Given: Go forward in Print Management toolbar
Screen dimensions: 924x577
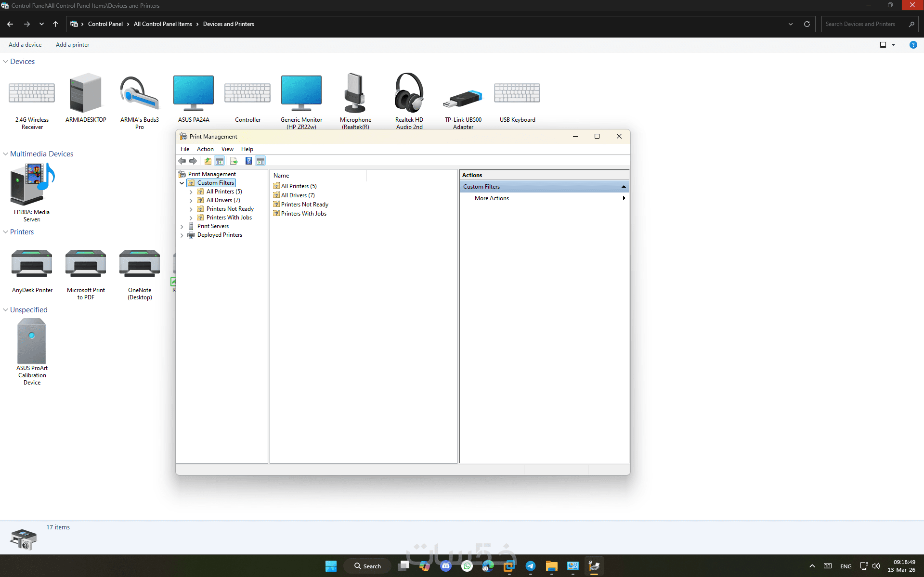Looking at the screenshot, I should point(193,161).
